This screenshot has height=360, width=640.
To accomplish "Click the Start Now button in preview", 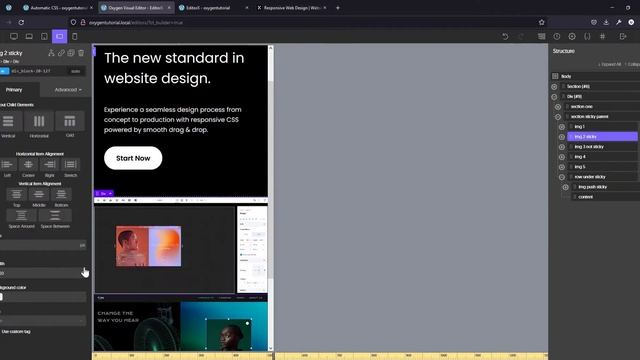I will (x=133, y=158).
